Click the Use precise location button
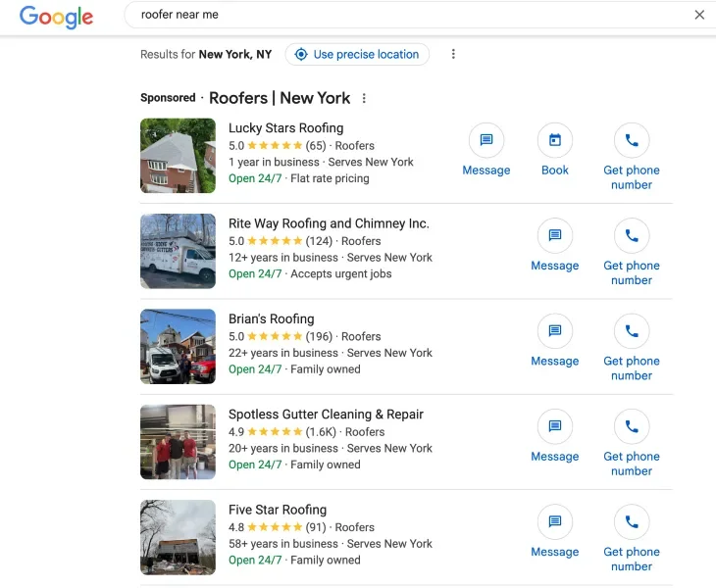 pos(357,54)
